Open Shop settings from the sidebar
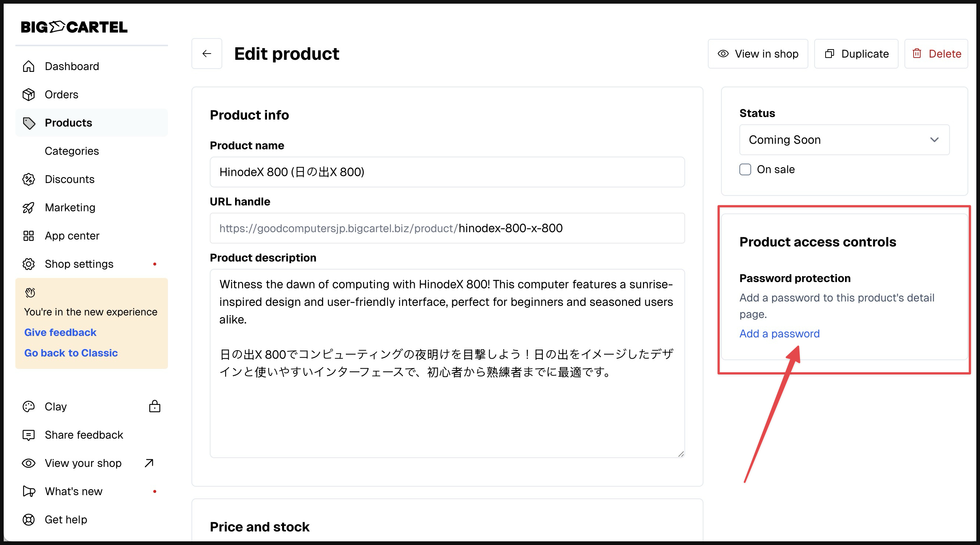980x545 pixels. click(x=79, y=264)
